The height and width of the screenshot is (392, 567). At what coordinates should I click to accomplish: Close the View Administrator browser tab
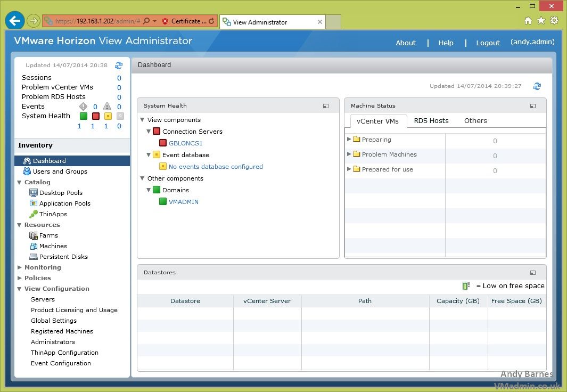[319, 22]
